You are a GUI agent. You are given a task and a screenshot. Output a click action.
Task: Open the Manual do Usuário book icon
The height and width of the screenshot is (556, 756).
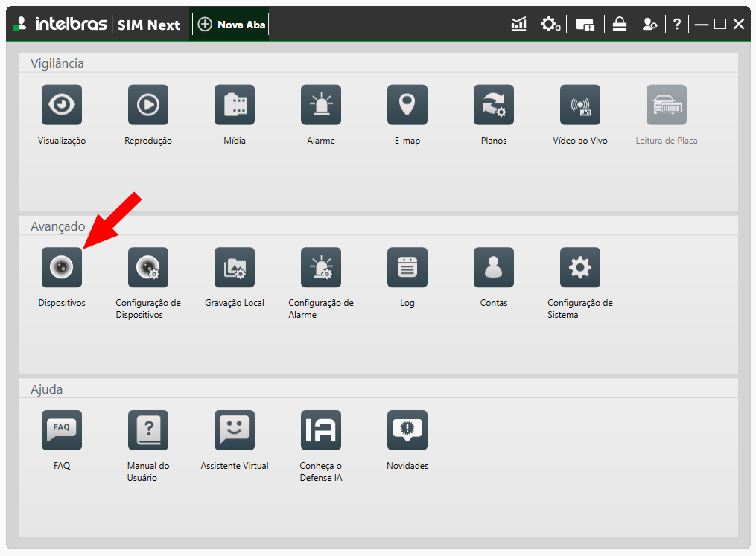148,429
